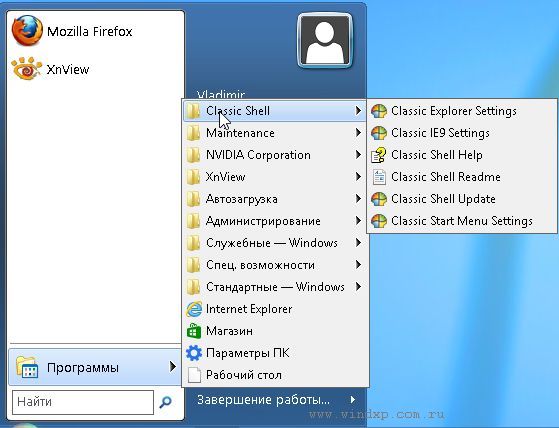Click the Стандартные — Windows folder icon
Image resolution: width=559 pixels, height=428 pixels.
[194, 287]
